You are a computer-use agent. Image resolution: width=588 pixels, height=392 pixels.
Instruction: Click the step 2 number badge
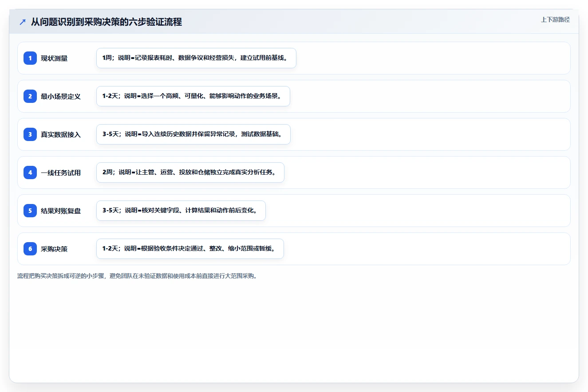30,96
